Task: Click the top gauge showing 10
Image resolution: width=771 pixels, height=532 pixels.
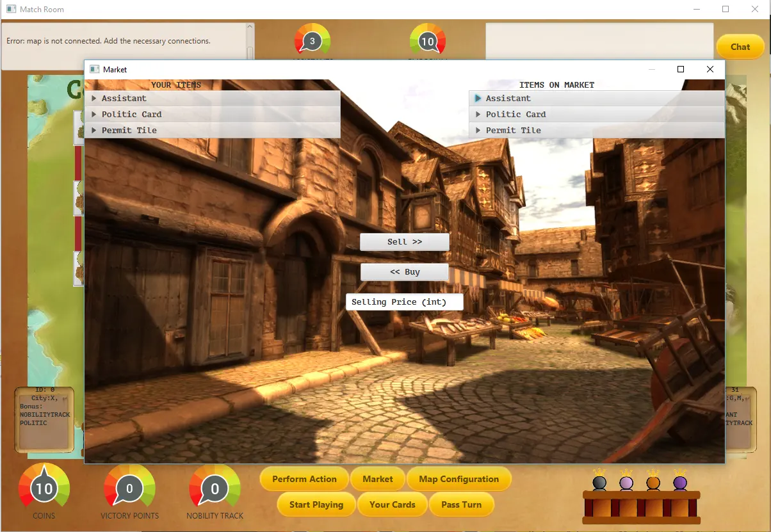Action: tap(427, 42)
